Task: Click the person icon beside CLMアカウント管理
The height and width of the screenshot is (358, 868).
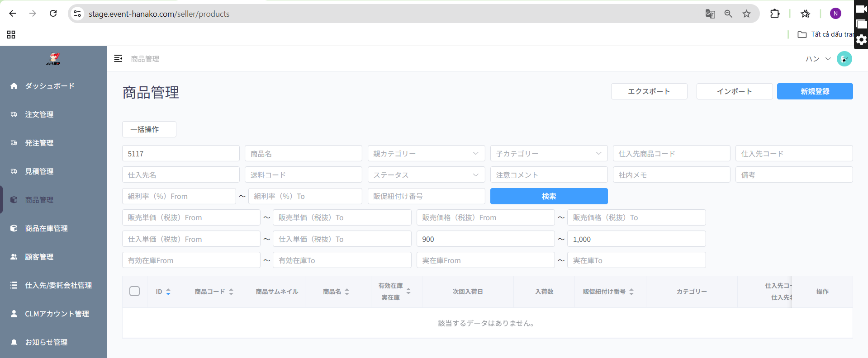Action: (x=14, y=314)
